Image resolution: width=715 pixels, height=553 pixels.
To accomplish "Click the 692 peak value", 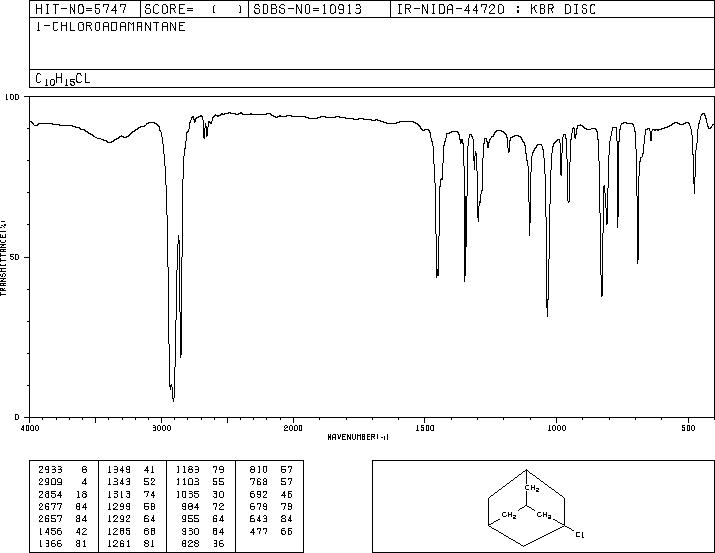I will click(271, 495).
